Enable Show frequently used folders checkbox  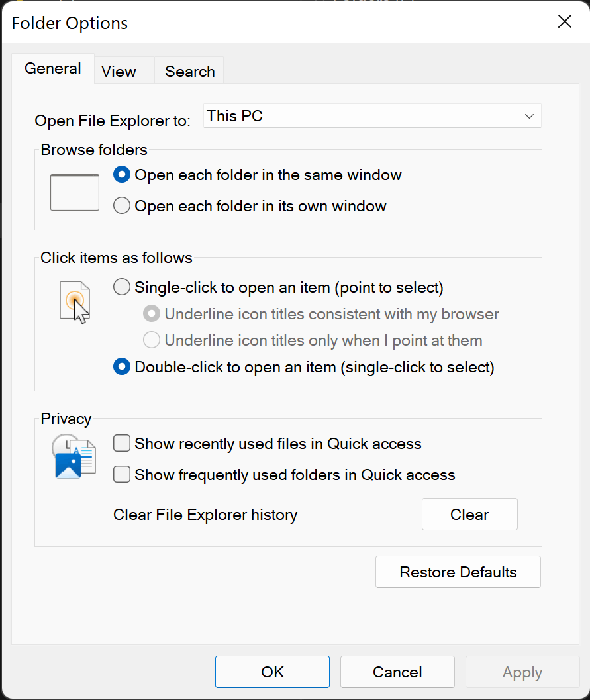(122, 475)
